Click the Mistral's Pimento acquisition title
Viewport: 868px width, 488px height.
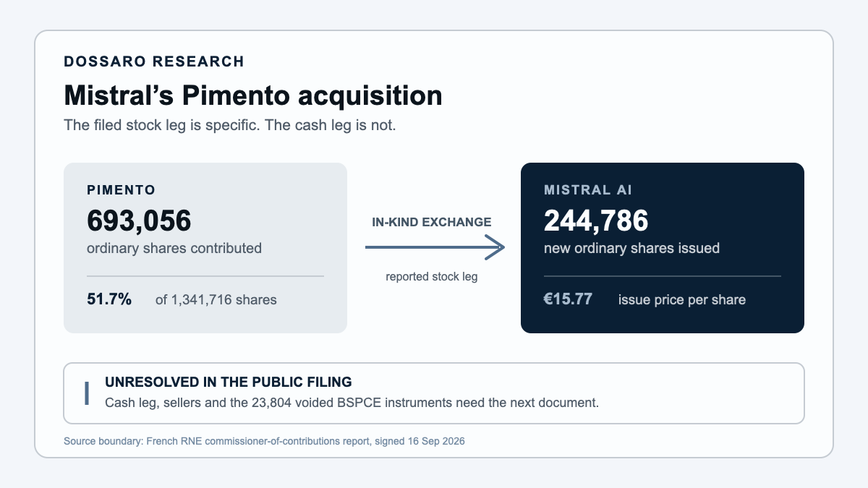point(253,95)
